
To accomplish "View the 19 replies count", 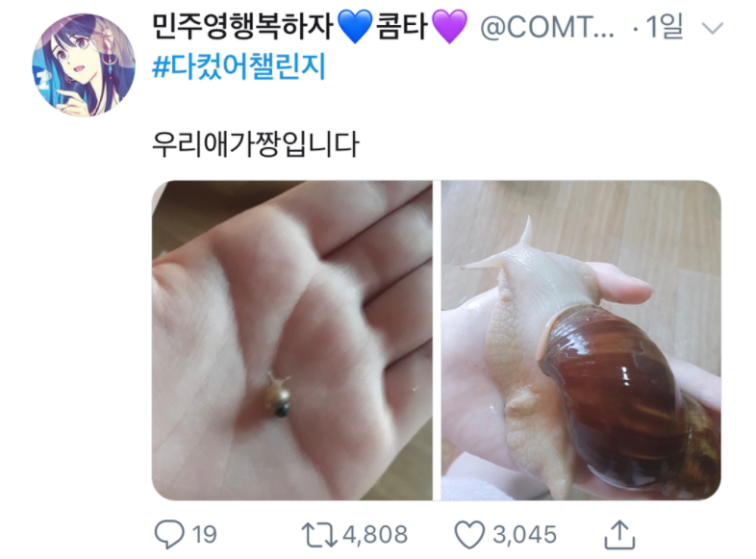I will pos(205,535).
